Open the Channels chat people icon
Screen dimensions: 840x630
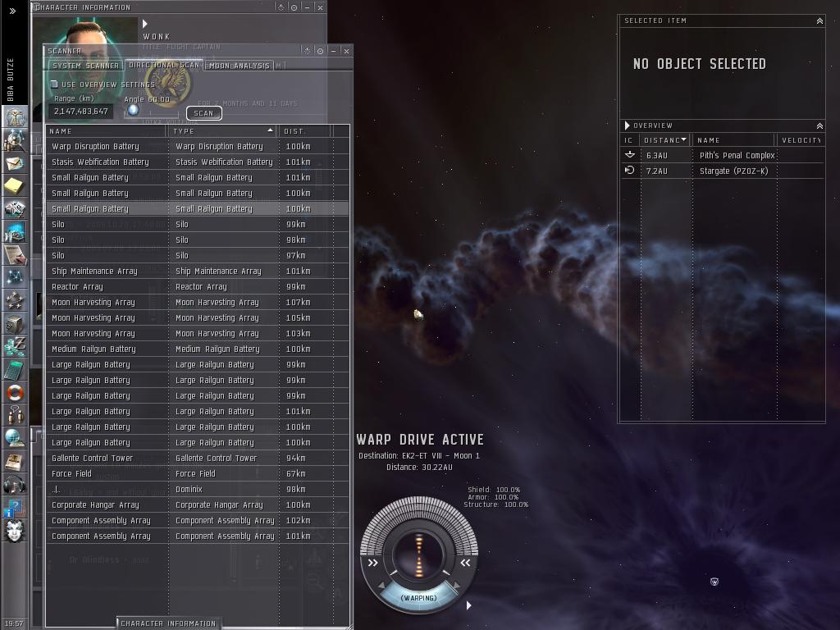pyautogui.click(x=15, y=415)
